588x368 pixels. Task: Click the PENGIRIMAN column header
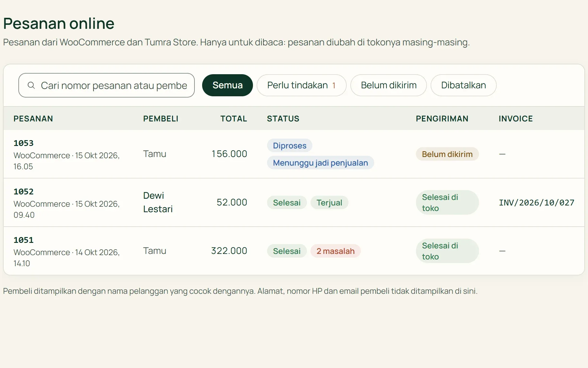pyautogui.click(x=442, y=119)
